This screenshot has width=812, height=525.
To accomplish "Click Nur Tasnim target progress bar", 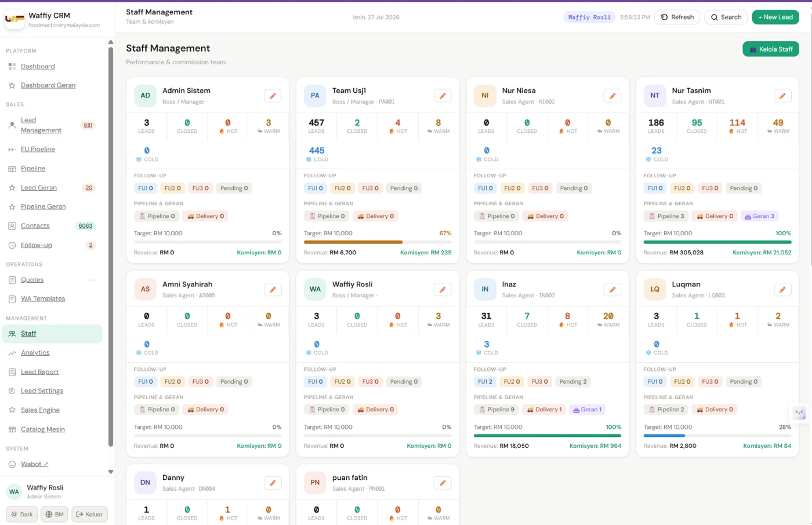I will pos(717,242).
